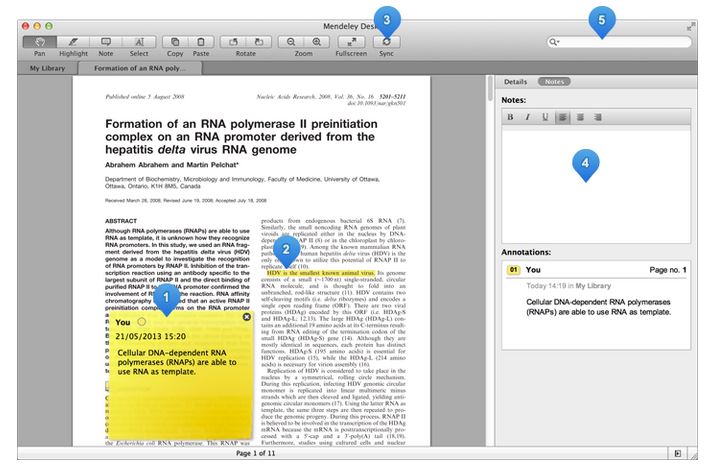Click 'Today 14:19 in My Library' text

click(569, 286)
